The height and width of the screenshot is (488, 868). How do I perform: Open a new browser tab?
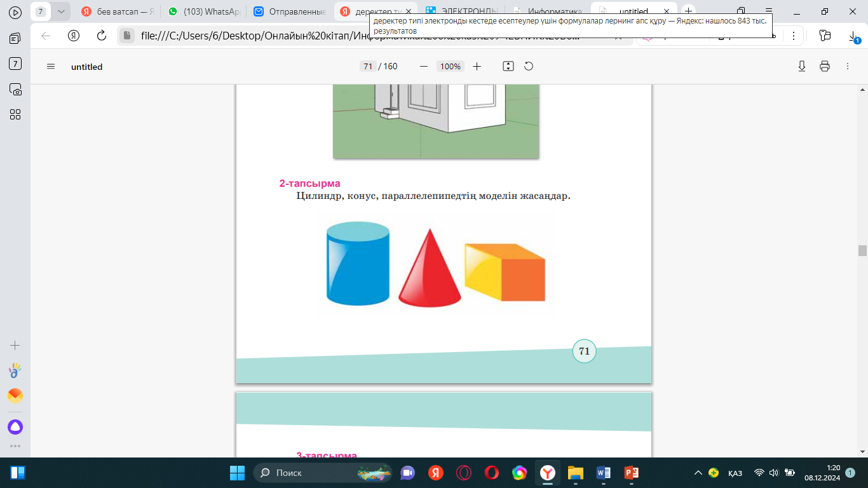click(688, 11)
